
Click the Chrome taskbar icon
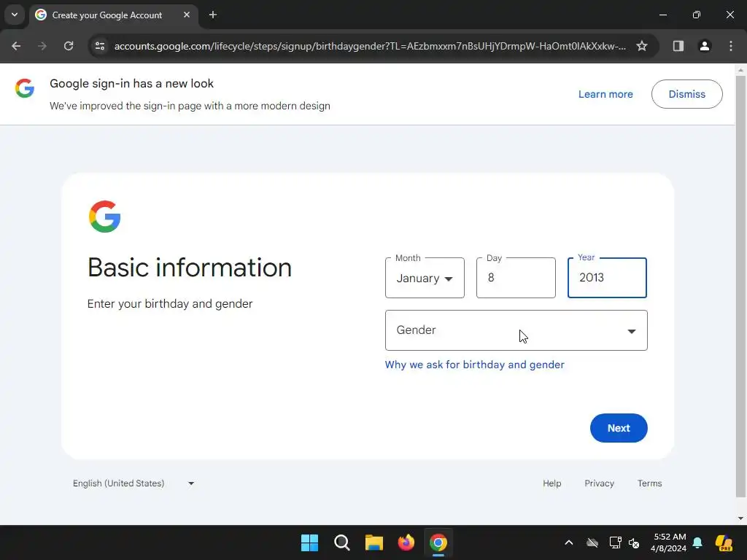click(x=438, y=542)
